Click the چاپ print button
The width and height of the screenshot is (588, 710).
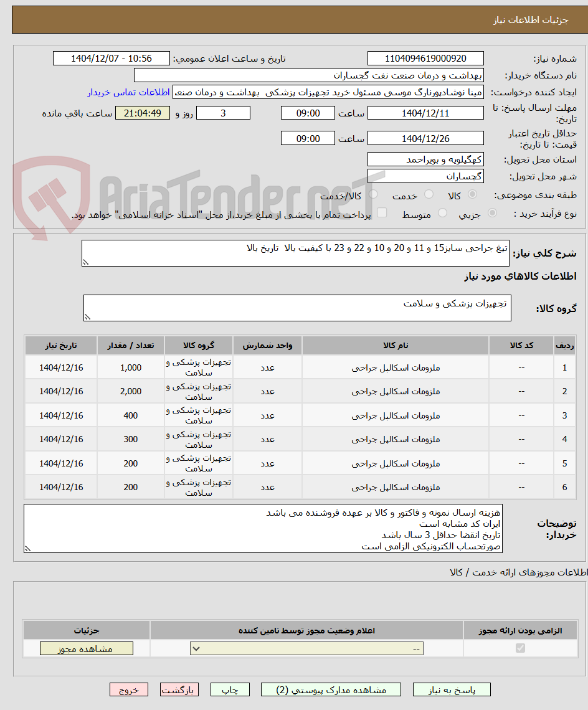coord(230,689)
